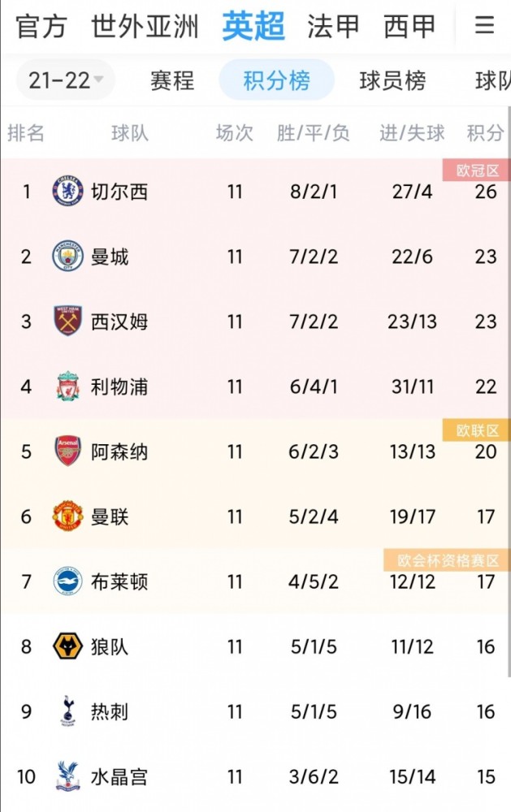Select the 积分榜 standings pill
Screen dimensions: 511x812
tap(277, 80)
